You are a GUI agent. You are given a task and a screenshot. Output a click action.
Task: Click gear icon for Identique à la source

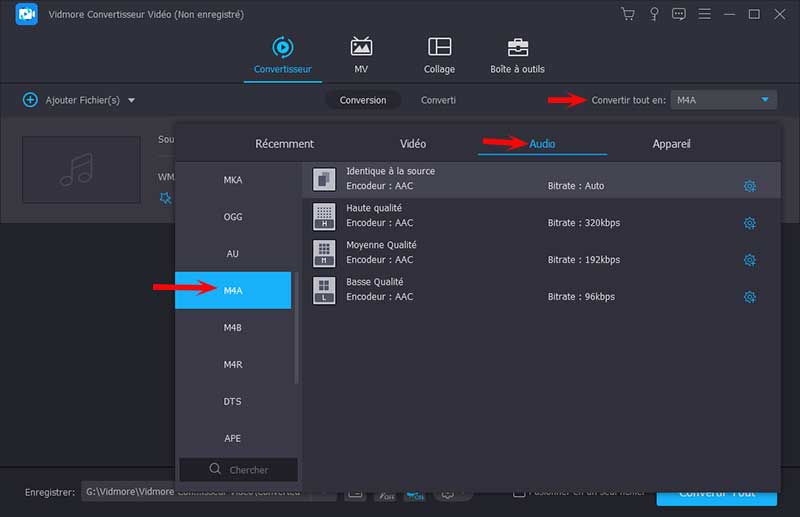[749, 186]
